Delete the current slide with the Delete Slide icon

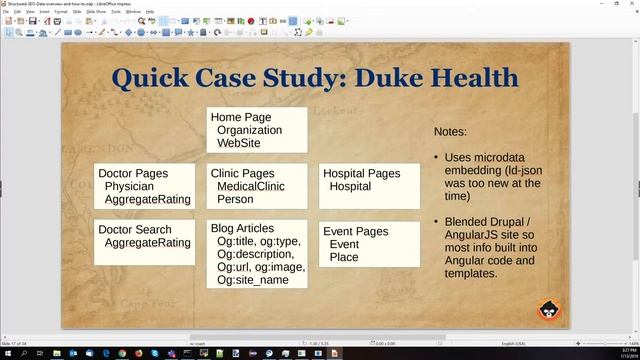[x=331, y=21]
